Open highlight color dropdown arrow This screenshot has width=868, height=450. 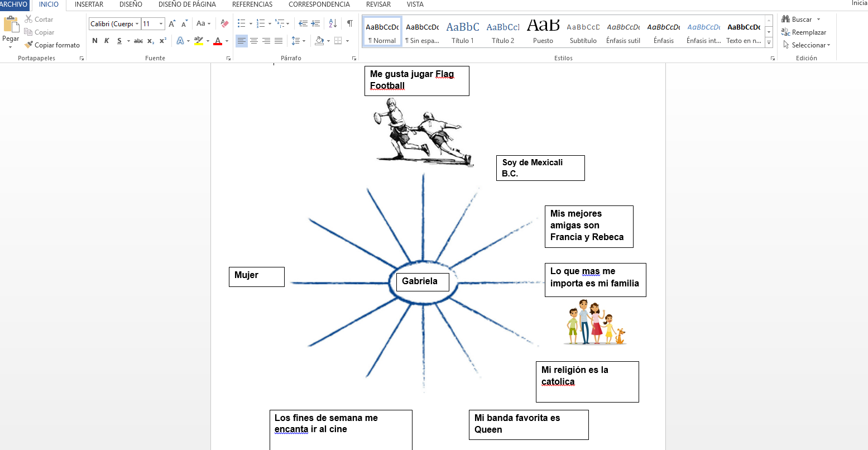pos(208,41)
